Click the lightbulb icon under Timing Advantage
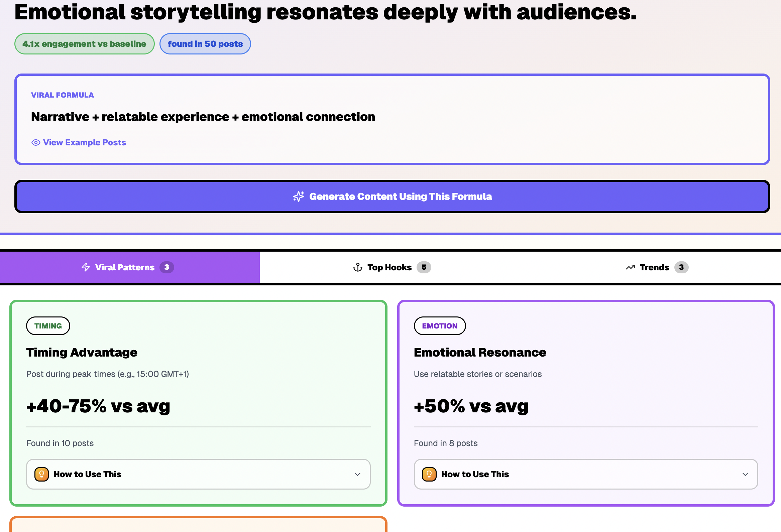The width and height of the screenshot is (781, 532). (x=41, y=474)
